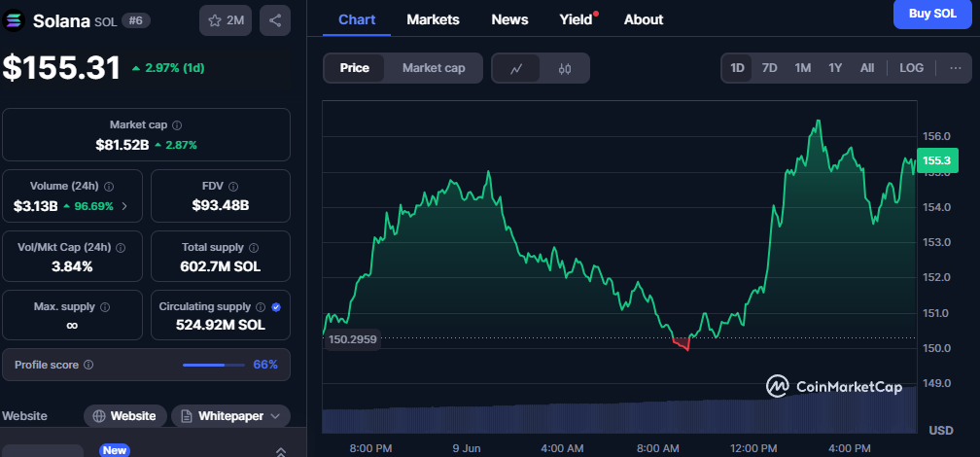
Task: Click the 9 Jun date axis label
Action: (x=465, y=449)
